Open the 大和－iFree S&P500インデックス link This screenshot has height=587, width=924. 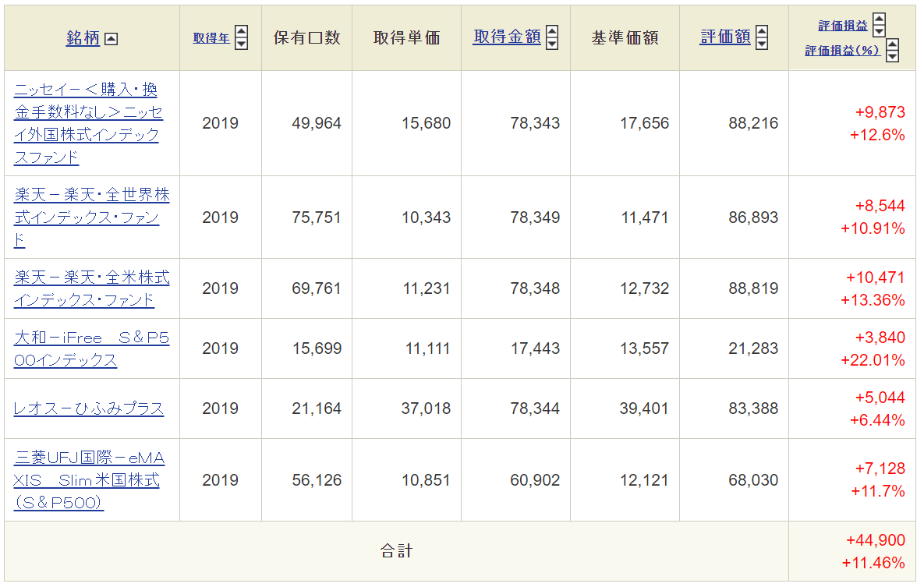pos(91,348)
